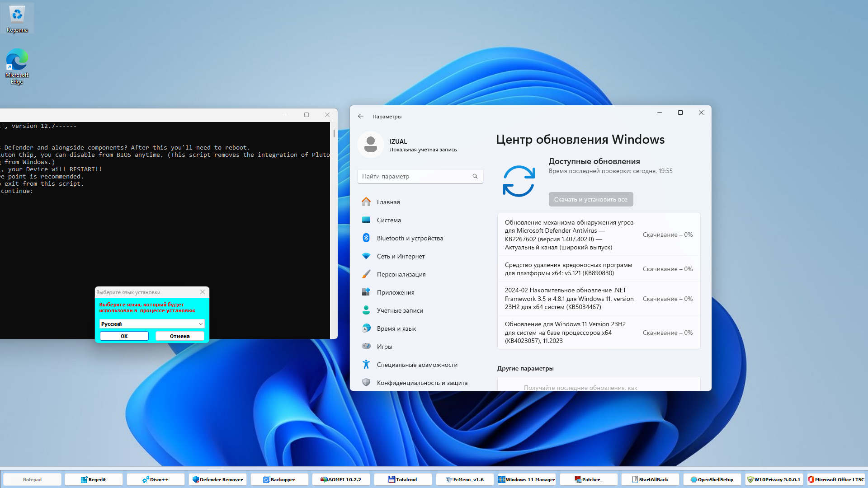Viewport: 868px width, 488px height.
Task: Select Главная in Settings navigation
Action: (x=420, y=202)
